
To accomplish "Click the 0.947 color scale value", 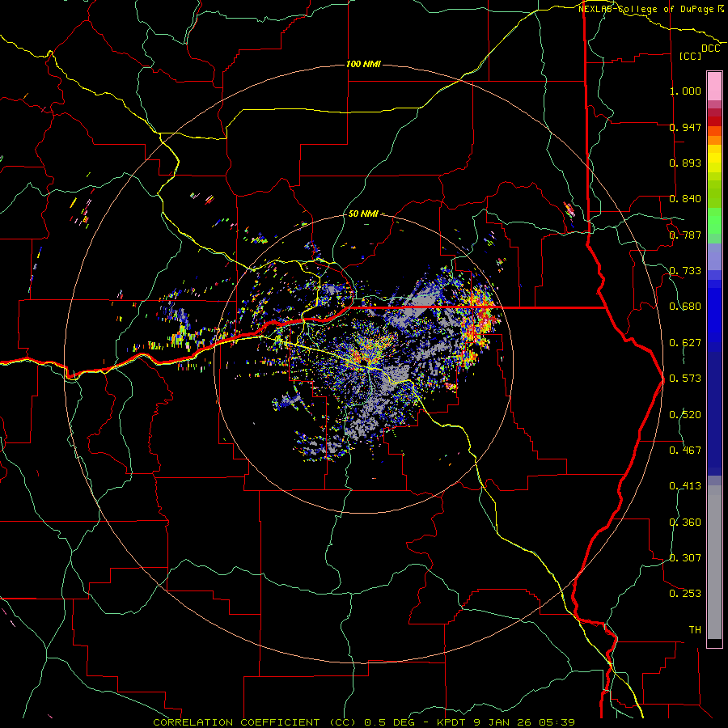I will (685, 127).
